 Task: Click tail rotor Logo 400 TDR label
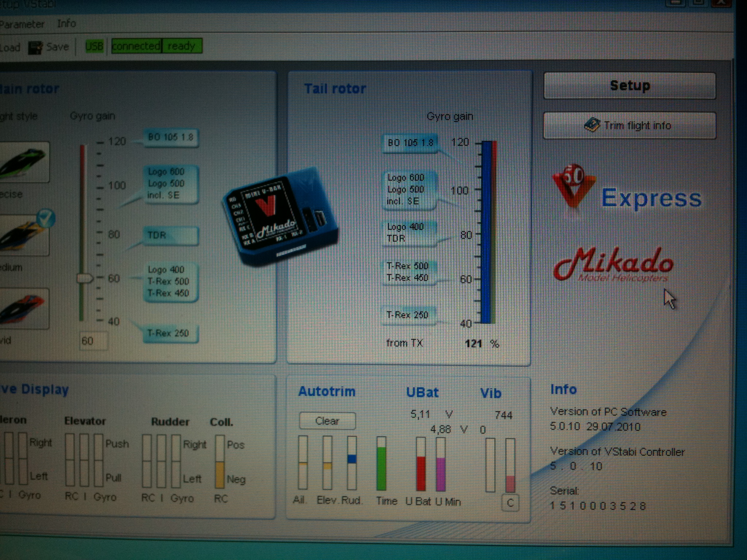click(409, 233)
